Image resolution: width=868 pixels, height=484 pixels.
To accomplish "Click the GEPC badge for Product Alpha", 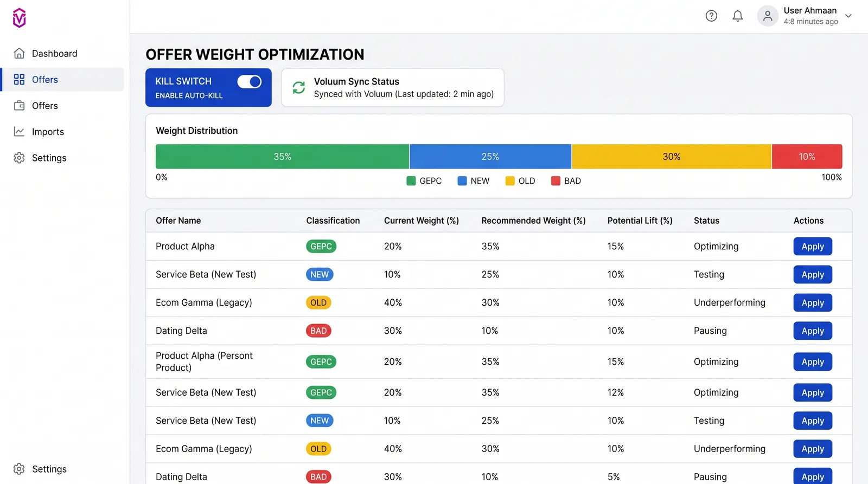I will coord(321,246).
